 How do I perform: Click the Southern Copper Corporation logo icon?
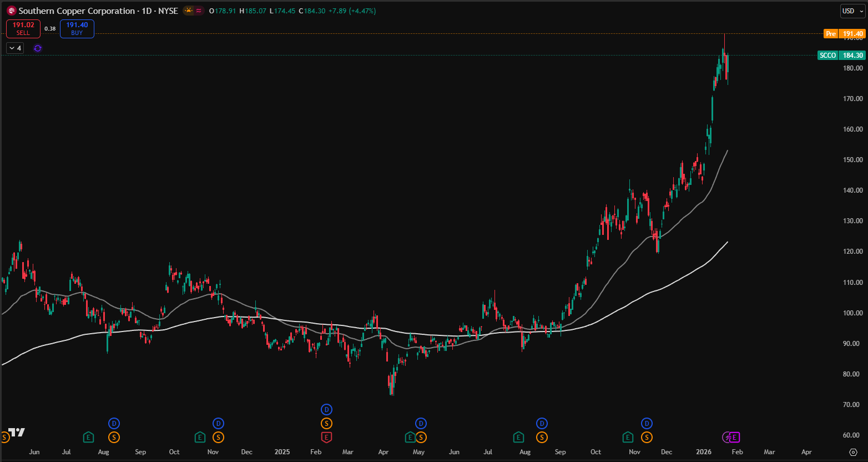coord(11,11)
